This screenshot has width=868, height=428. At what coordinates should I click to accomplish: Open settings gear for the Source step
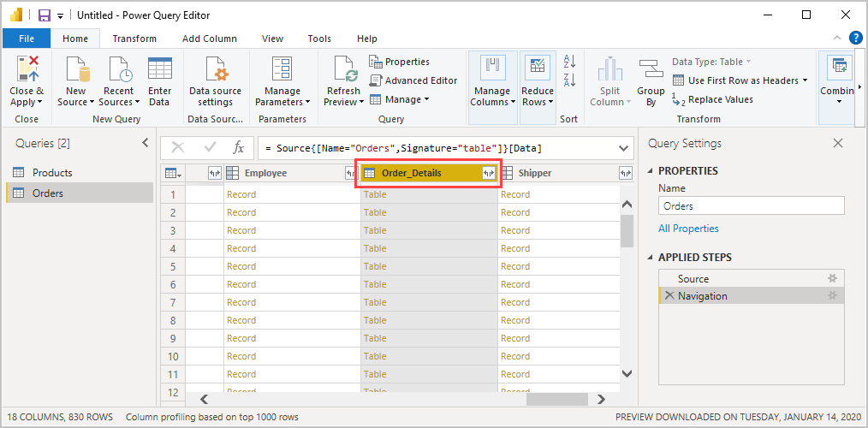[x=832, y=278]
